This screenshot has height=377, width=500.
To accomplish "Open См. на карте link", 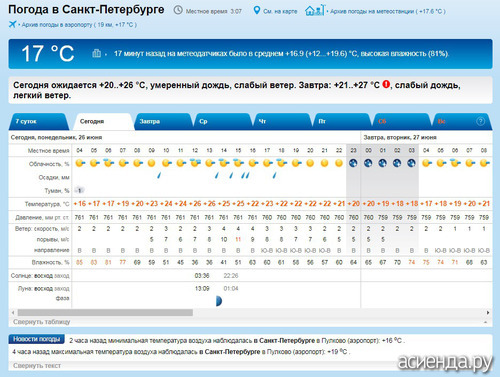I will tap(280, 11).
